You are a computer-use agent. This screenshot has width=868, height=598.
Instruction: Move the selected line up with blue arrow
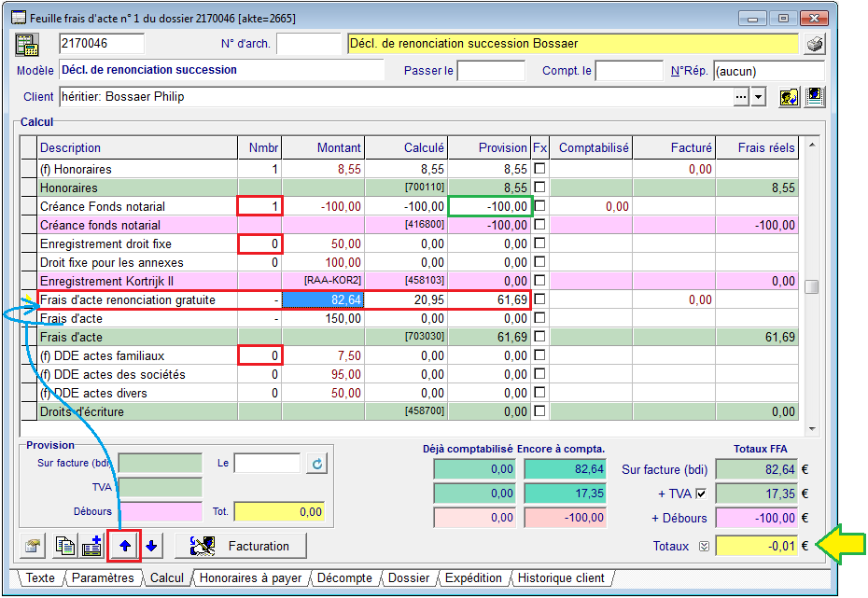point(124,547)
